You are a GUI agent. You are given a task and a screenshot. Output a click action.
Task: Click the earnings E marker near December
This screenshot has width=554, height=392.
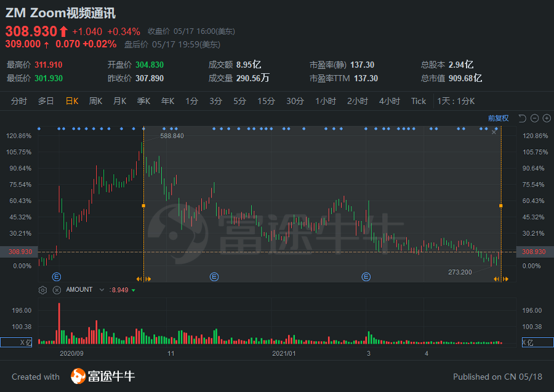click(214, 277)
